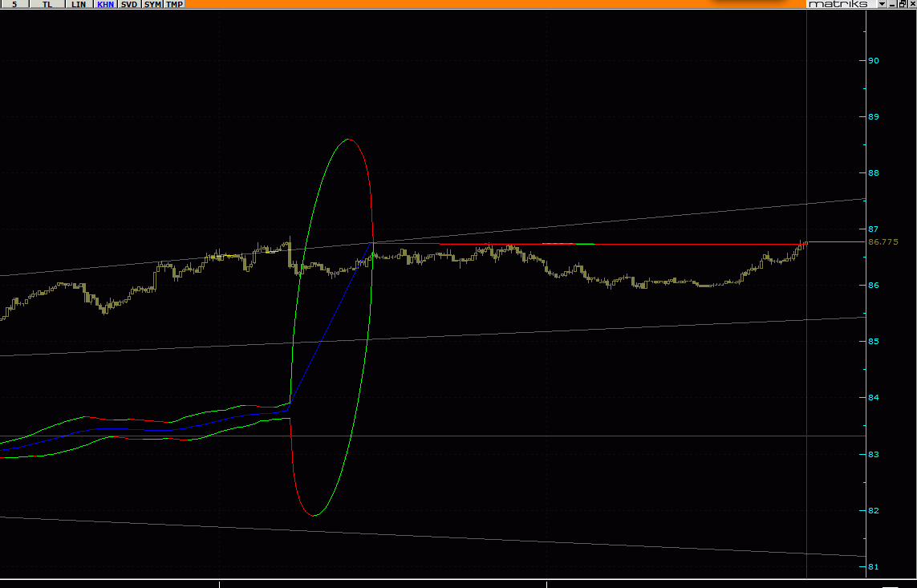Minimize the chart window
The height and width of the screenshot is (588, 917).
click(x=892, y=4)
